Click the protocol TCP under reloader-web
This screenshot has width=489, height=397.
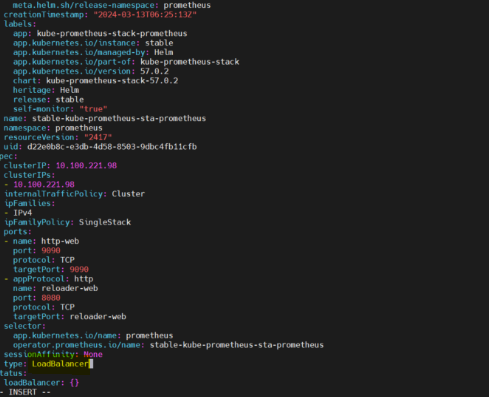[67, 307]
